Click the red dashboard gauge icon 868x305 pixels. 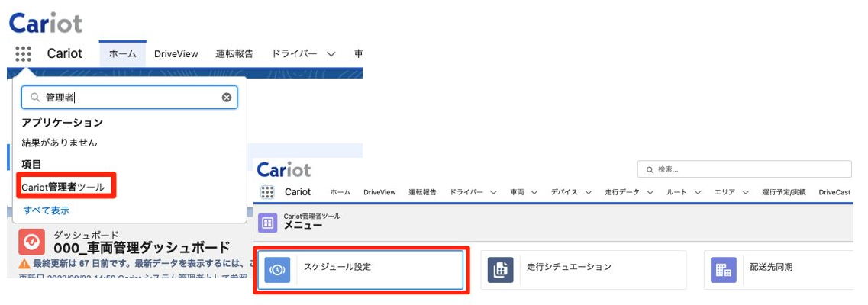31,242
